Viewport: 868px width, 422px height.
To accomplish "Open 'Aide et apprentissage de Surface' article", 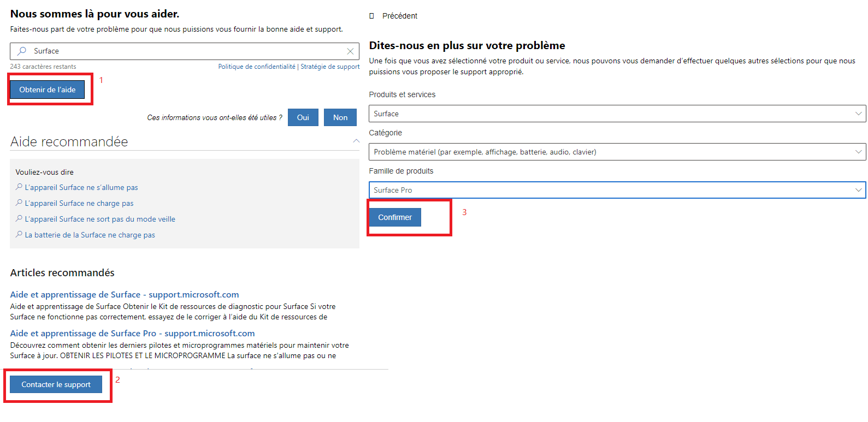I will 125,294.
